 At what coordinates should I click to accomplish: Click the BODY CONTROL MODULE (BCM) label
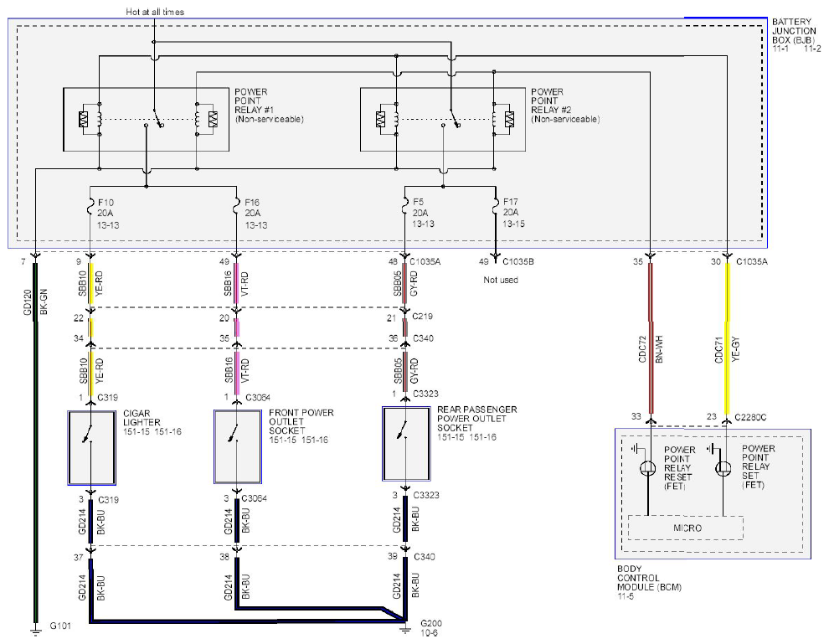point(649,578)
